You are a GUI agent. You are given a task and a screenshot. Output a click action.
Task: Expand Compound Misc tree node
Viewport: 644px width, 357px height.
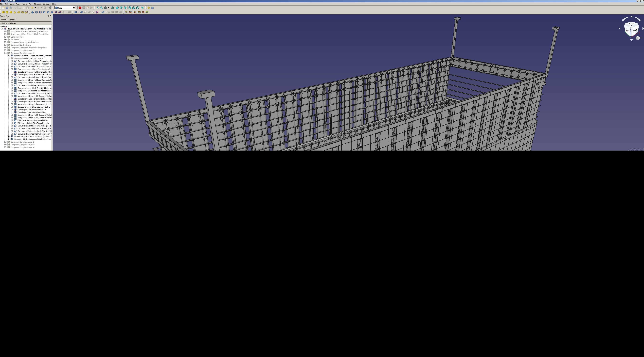(5, 37)
